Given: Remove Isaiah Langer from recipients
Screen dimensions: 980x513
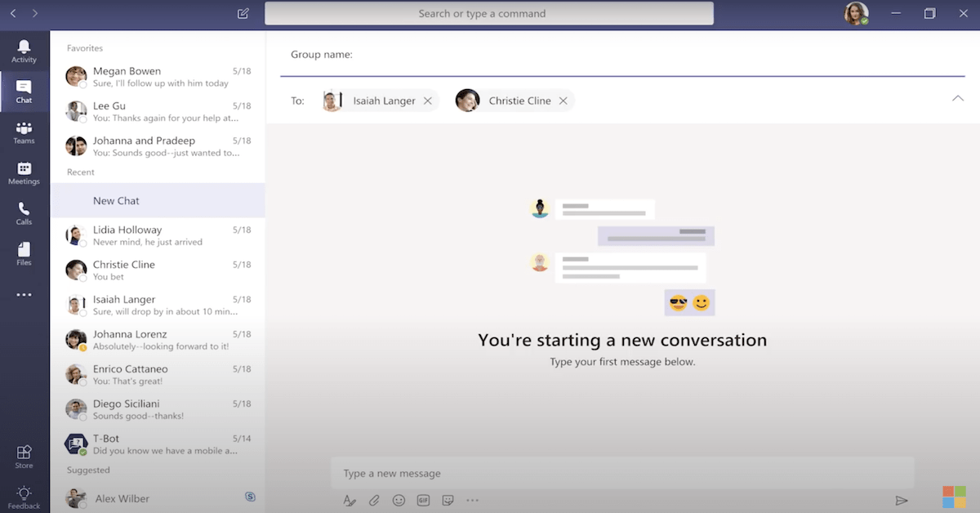Looking at the screenshot, I should click(428, 100).
